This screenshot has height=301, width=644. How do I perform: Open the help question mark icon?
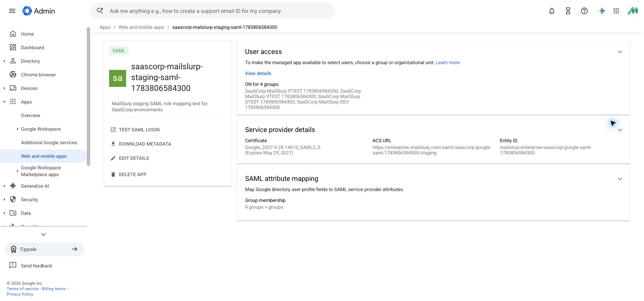coord(584,11)
